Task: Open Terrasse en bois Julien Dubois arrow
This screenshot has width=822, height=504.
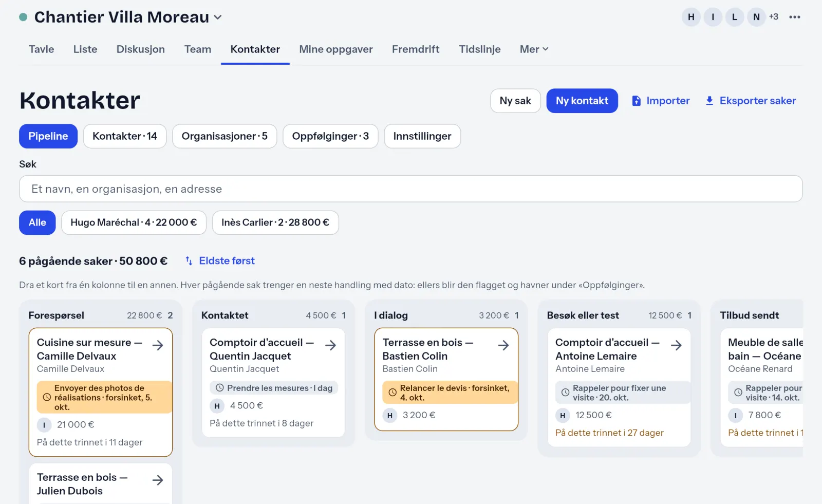Action: (x=158, y=480)
